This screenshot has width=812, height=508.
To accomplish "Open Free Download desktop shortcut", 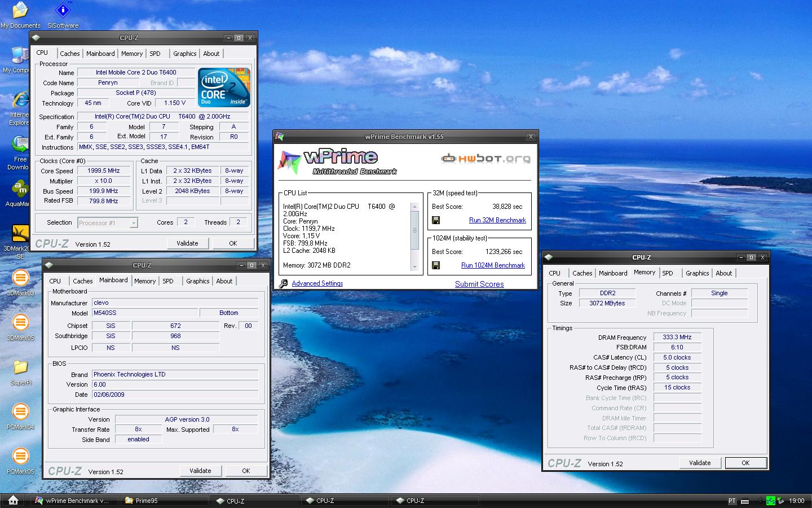I will 20,152.
